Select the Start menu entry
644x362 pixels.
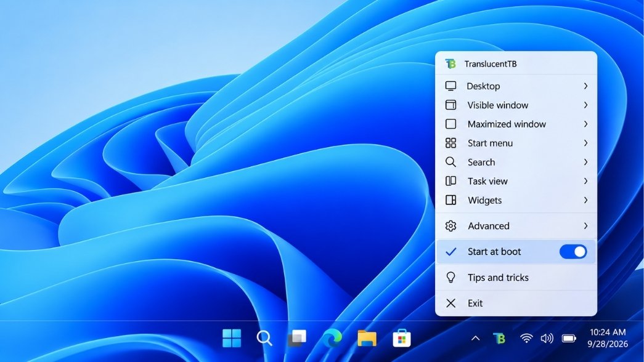(516, 143)
